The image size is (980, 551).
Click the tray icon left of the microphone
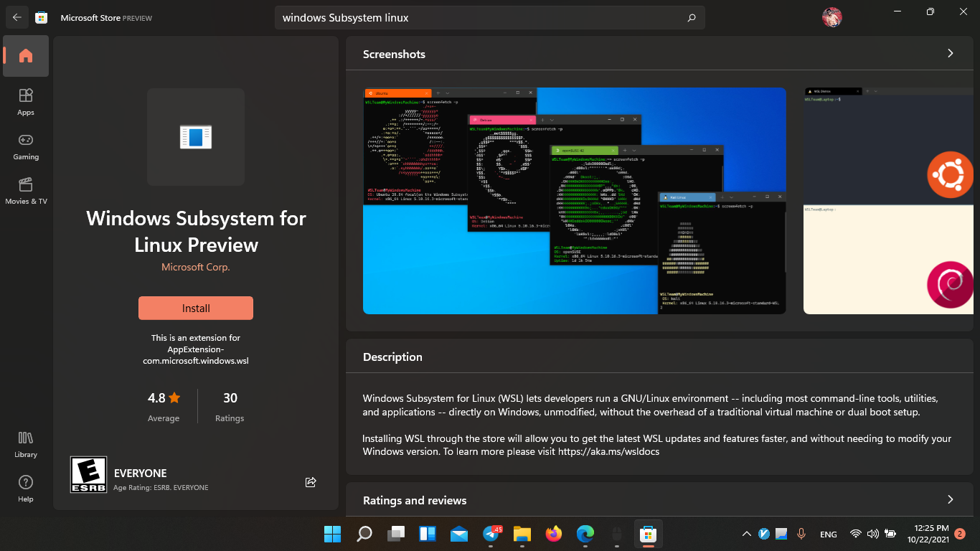coord(781,534)
